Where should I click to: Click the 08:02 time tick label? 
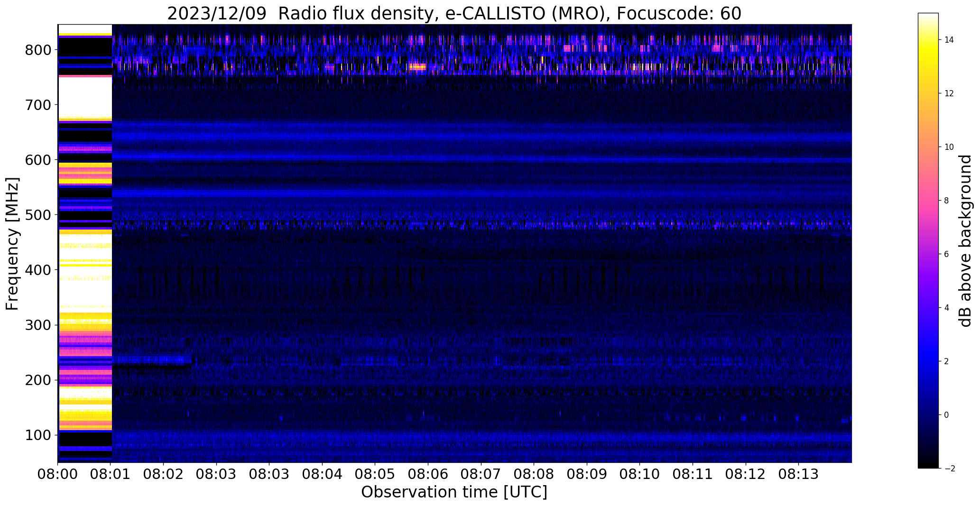coord(164,474)
